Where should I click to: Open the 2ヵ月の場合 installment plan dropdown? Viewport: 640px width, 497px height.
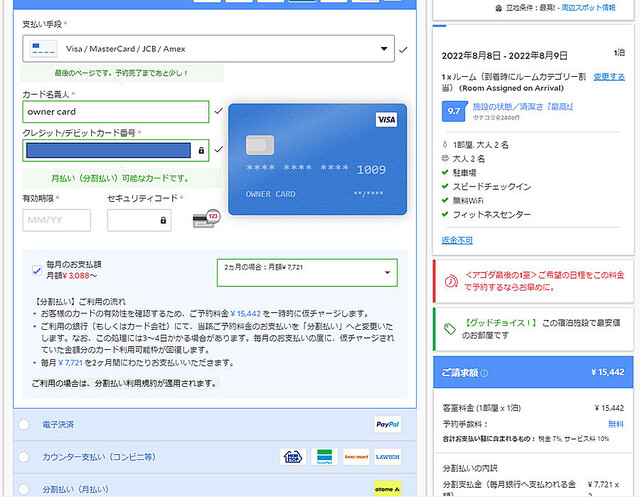pos(306,271)
